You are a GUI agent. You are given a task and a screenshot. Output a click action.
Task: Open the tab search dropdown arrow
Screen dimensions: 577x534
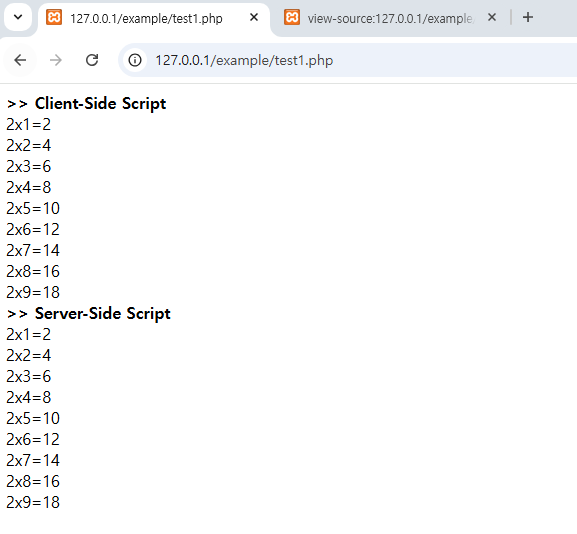click(x=18, y=17)
